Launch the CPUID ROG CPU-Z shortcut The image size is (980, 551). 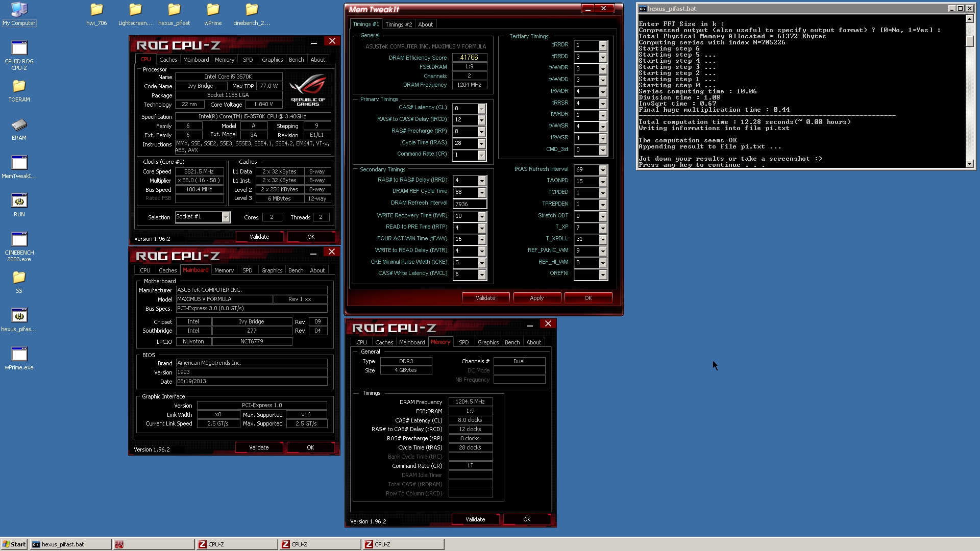tap(19, 55)
